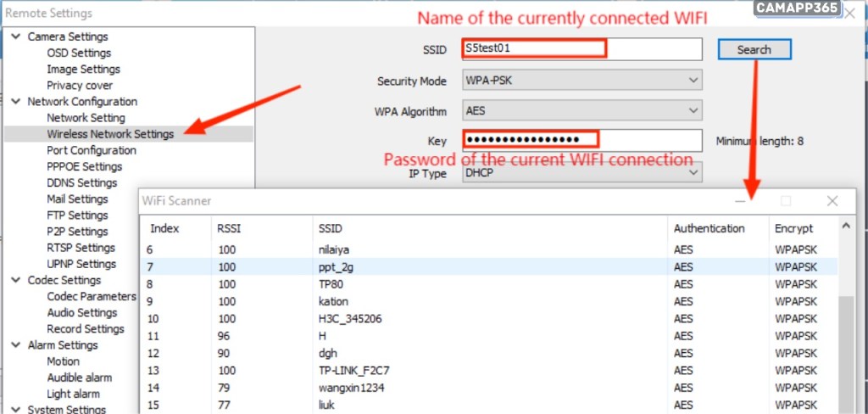Collapse the Network Configuration tree node
The height and width of the screenshot is (414, 868).
[x=15, y=102]
